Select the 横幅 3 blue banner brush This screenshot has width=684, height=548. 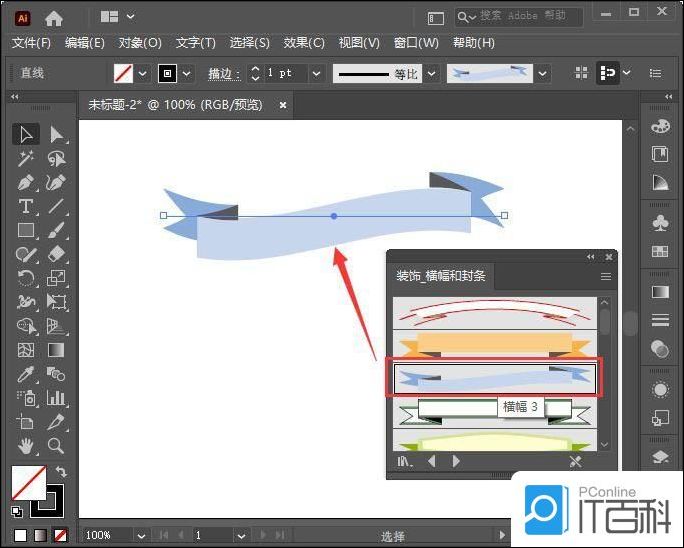tap(495, 378)
